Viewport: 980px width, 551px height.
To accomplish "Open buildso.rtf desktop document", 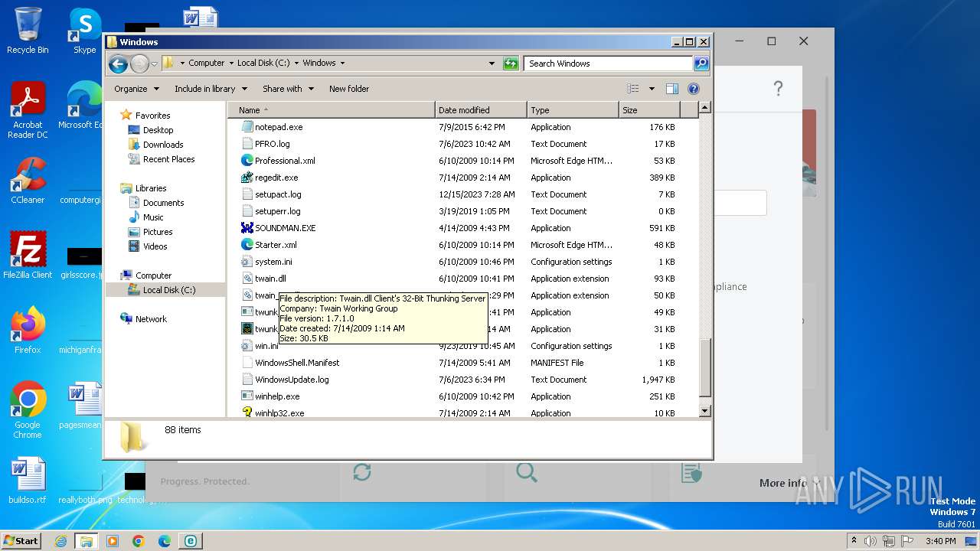I will 28,481.
